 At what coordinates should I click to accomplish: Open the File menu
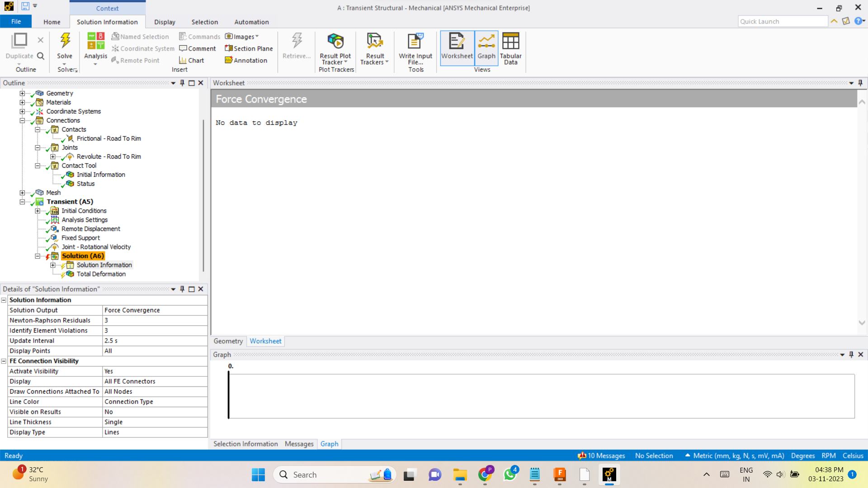(x=16, y=22)
